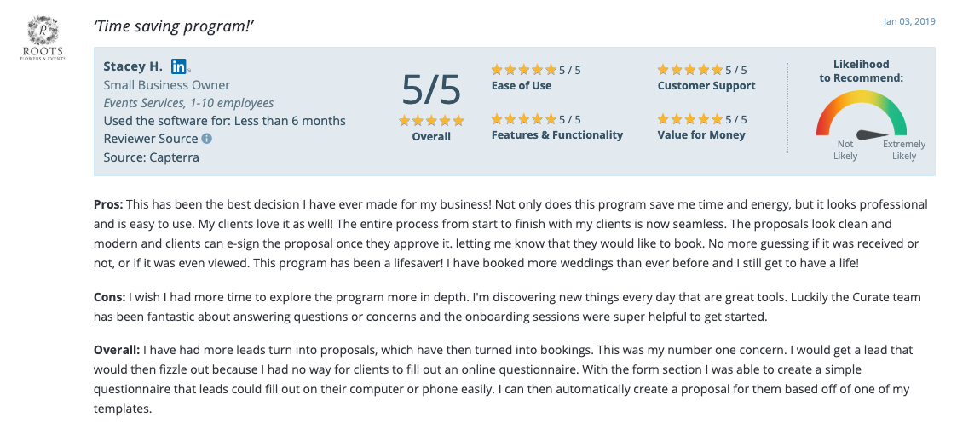The image size is (980, 429).
Task: Click the Likelihood to Recommend gauge
Action: click(861, 117)
